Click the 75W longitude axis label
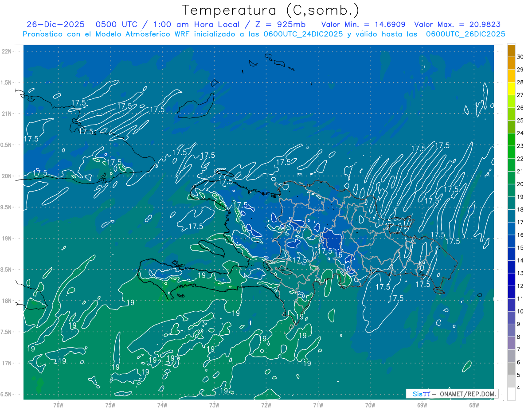Viewport: 532px width, 411px height. pos(110,405)
